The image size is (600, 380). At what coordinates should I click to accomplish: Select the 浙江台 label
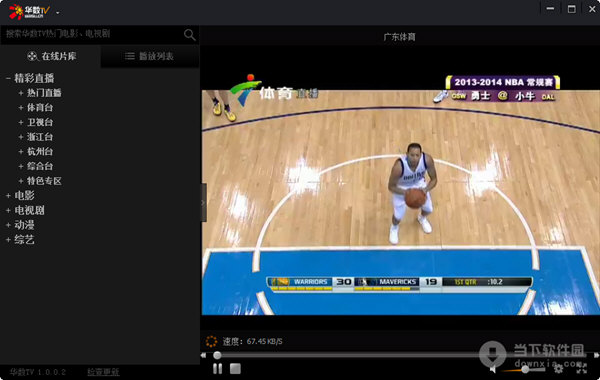40,137
